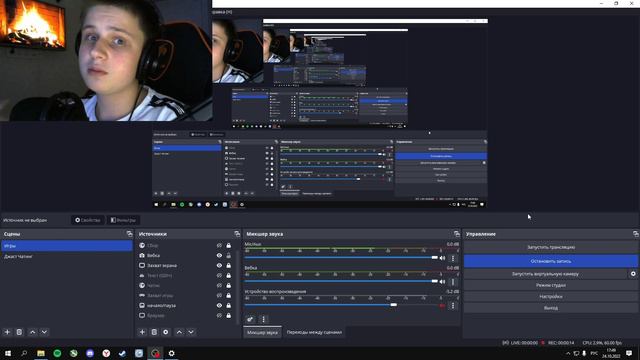Add a new source with plus in Источники
Viewport: 640px width, 360px height.
[x=142, y=332]
